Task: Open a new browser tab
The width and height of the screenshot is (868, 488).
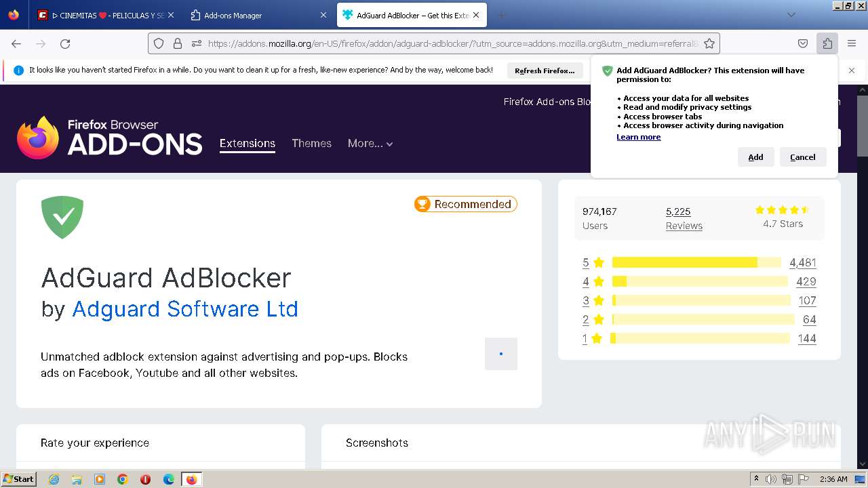Action: pyautogui.click(x=501, y=15)
